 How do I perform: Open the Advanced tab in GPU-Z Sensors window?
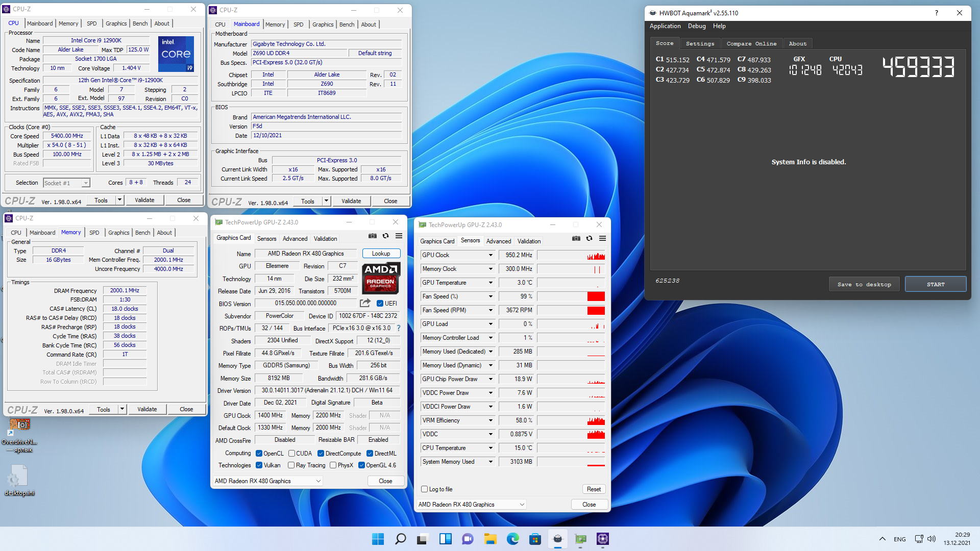[498, 241]
